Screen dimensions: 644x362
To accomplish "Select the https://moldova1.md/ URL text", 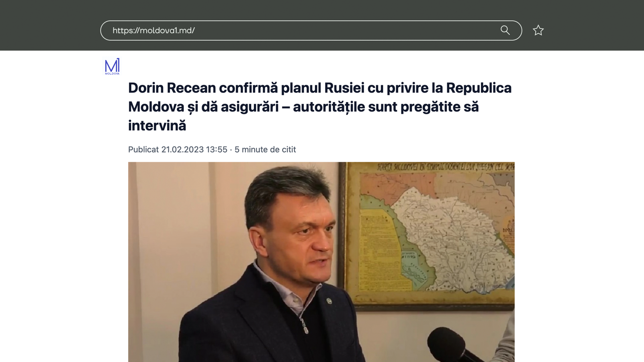I will coord(154,31).
